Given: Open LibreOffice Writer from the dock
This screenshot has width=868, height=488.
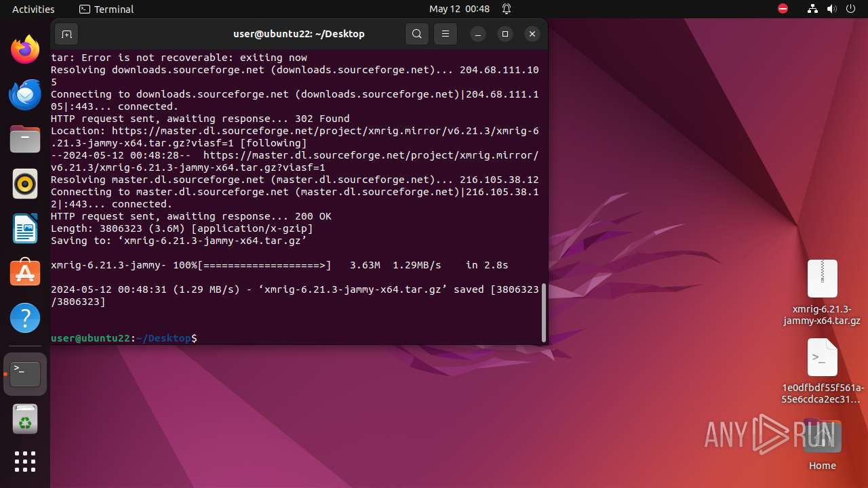Looking at the screenshot, I should [25, 228].
